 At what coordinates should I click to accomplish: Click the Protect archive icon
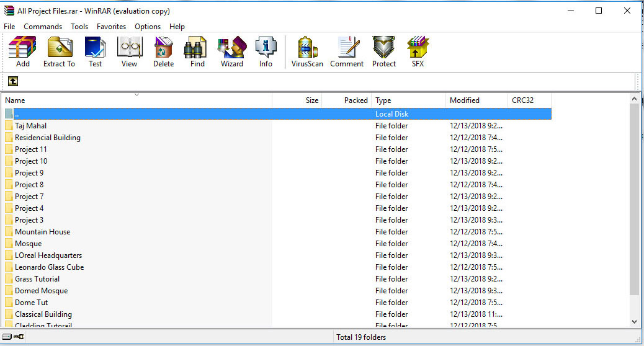coord(384,51)
